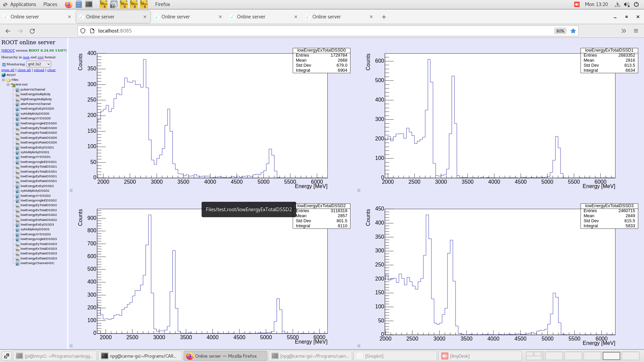Click the bookmark star in the address bar
Image resolution: width=644 pixels, height=362 pixels.
[x=573, y=31]
